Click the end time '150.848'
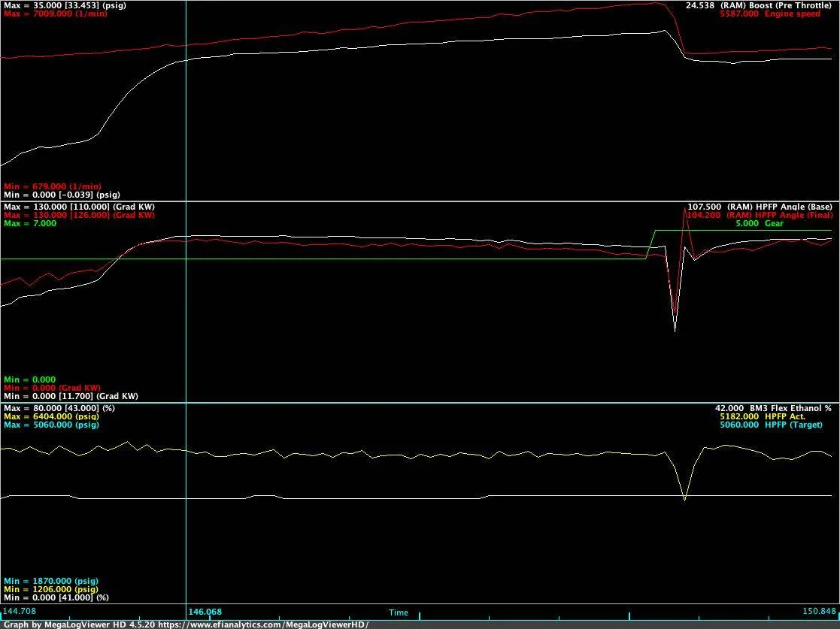Screen dimensions: 840x629 (x=819, y=611)
